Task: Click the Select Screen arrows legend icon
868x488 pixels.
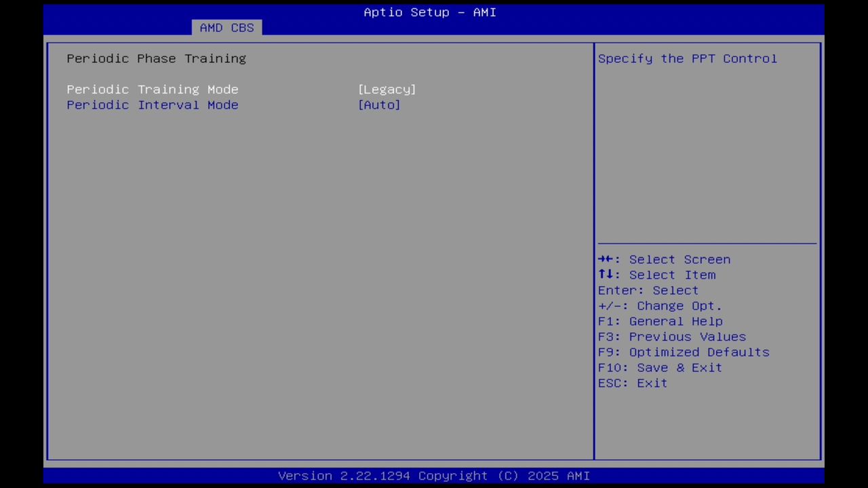Action: pyautogui.click(x=607, y=259)
